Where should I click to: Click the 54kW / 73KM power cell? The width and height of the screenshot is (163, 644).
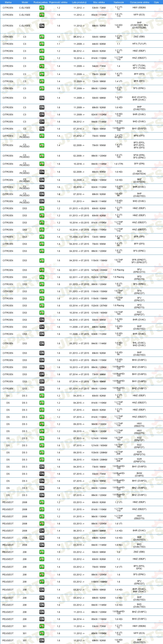(x=99, y=66)
